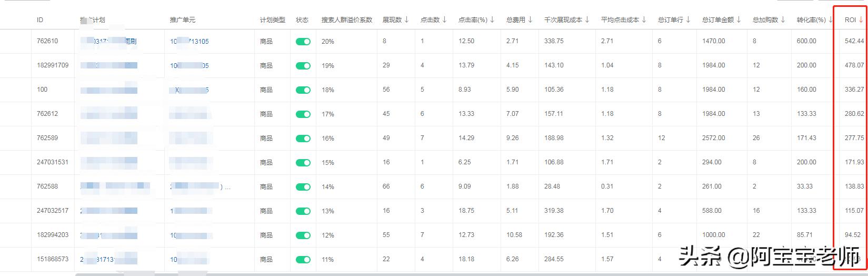
Task: Click the 搜索人群溢价系数 column header
Action: 347,19
